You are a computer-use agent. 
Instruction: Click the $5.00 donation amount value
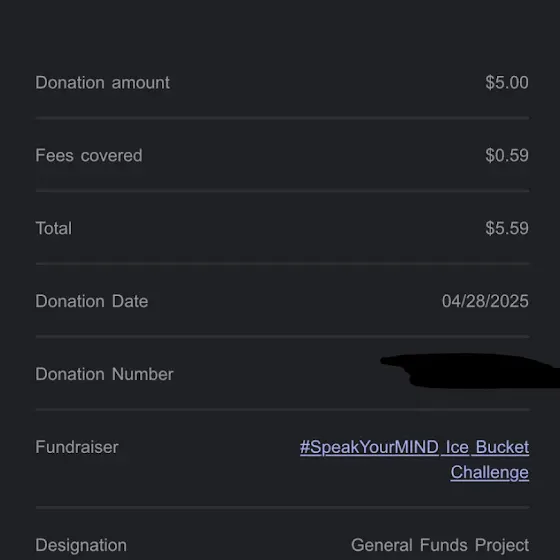point(507,83)
